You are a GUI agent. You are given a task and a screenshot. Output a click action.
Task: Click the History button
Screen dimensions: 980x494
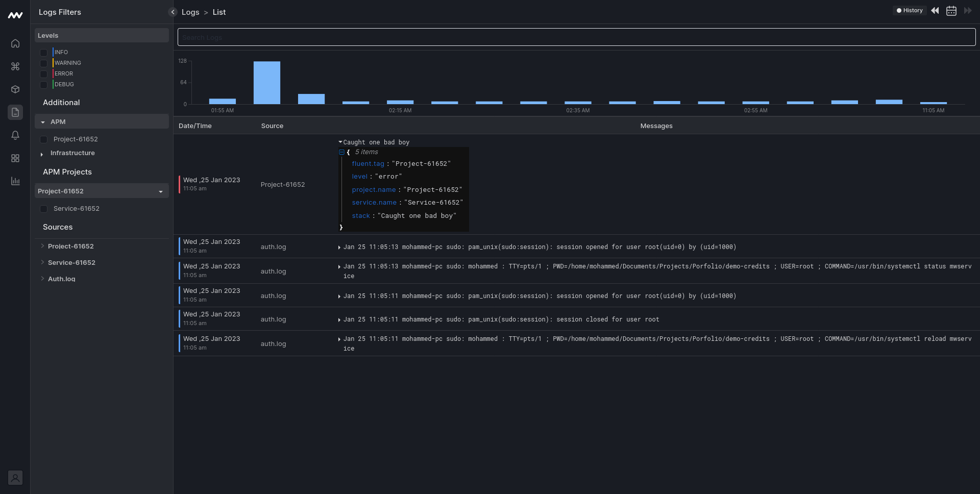(910, 10)
